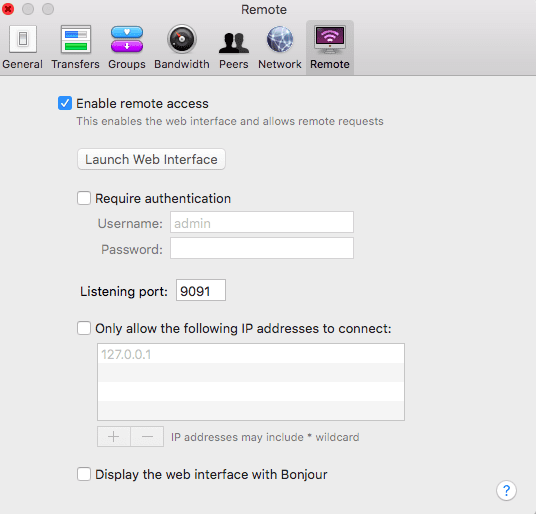Add an IP address with plus button

[113, 436]
